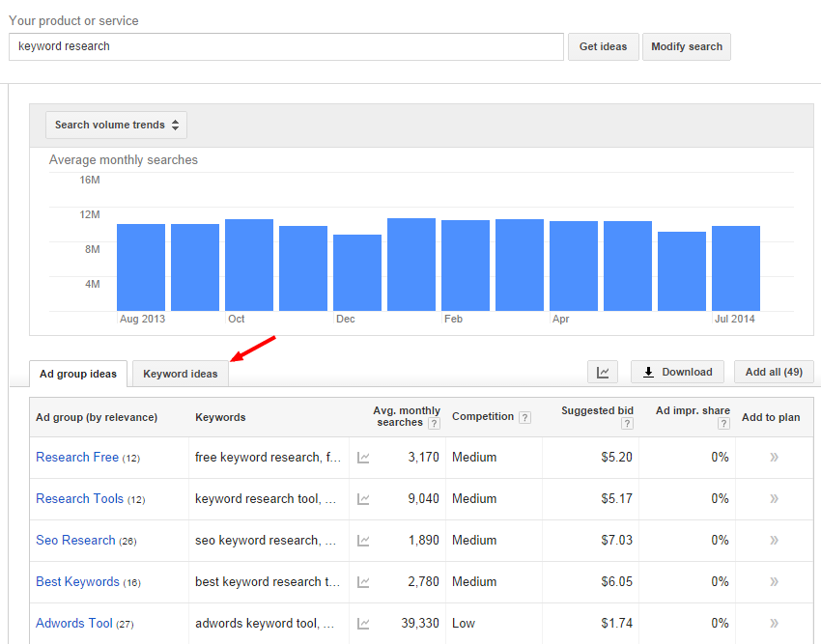This screenshot has width=821, height=644.
Task: Switch to the Keyword ideas tab
Action: (179, 373)
